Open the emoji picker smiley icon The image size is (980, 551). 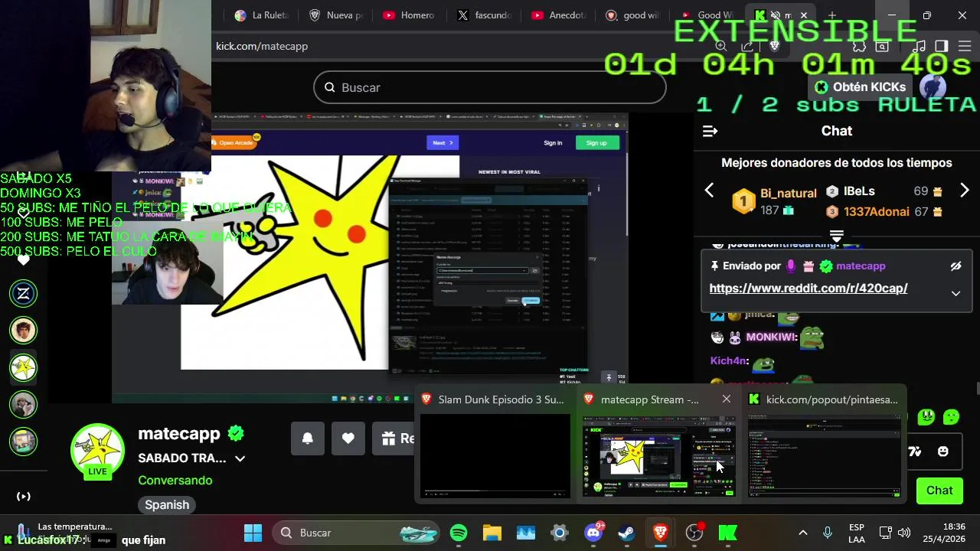942,452
